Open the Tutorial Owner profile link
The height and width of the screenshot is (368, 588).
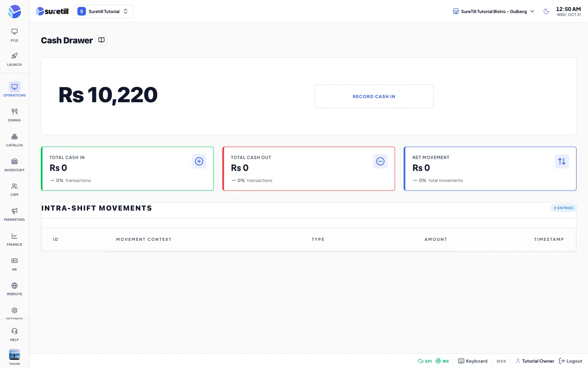tap(535, 361)
